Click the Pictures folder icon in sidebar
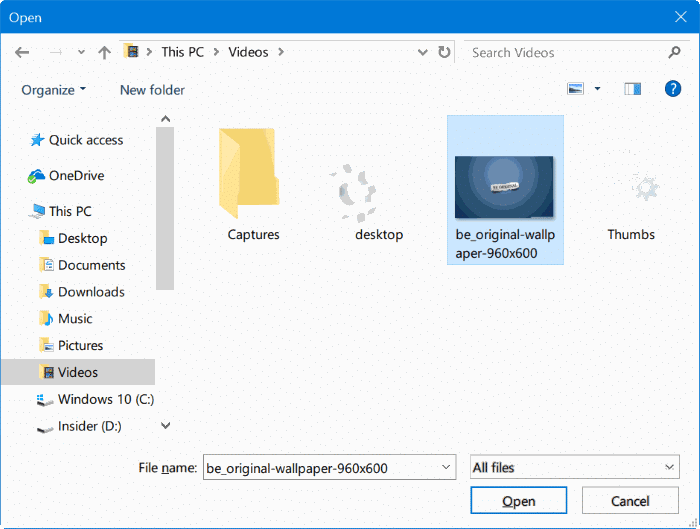700x529 pixels. pos(46,345)
